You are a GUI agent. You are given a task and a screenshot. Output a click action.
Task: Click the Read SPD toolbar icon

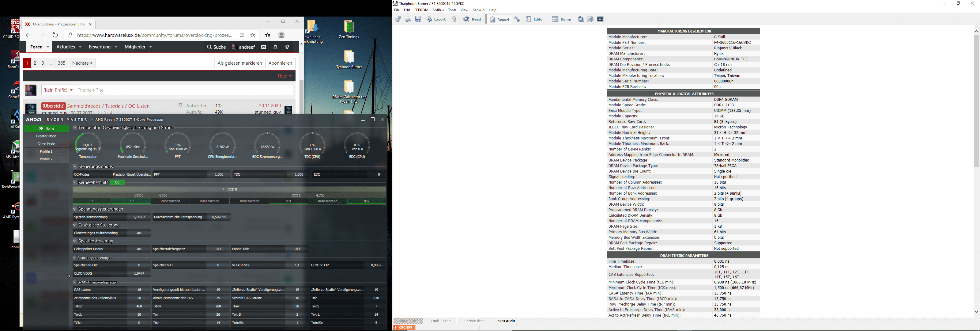coord(472,19)
